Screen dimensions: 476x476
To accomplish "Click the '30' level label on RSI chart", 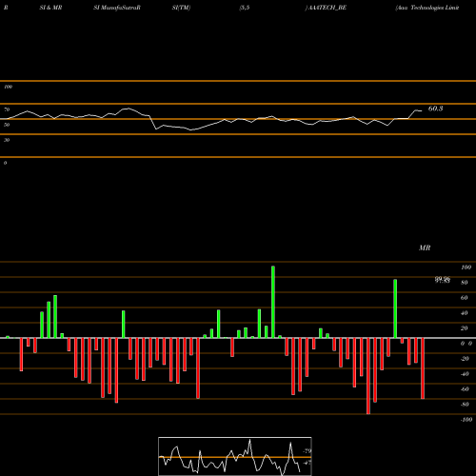I will tap(7, 140).
